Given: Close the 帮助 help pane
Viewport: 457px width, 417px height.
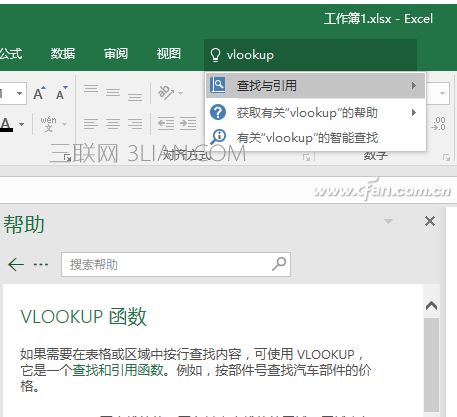Looking at the screenshot, I should (x=430, y=221).
